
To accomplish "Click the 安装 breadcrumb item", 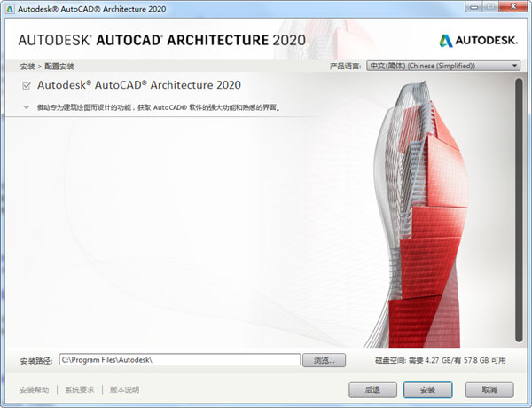I will (x=26, y=66).
